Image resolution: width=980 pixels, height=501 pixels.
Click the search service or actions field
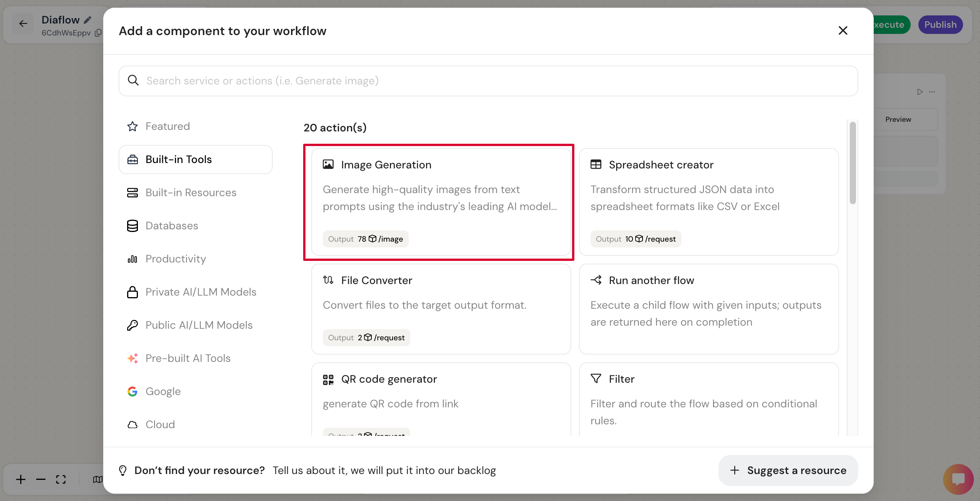click(x=488, y=81)
